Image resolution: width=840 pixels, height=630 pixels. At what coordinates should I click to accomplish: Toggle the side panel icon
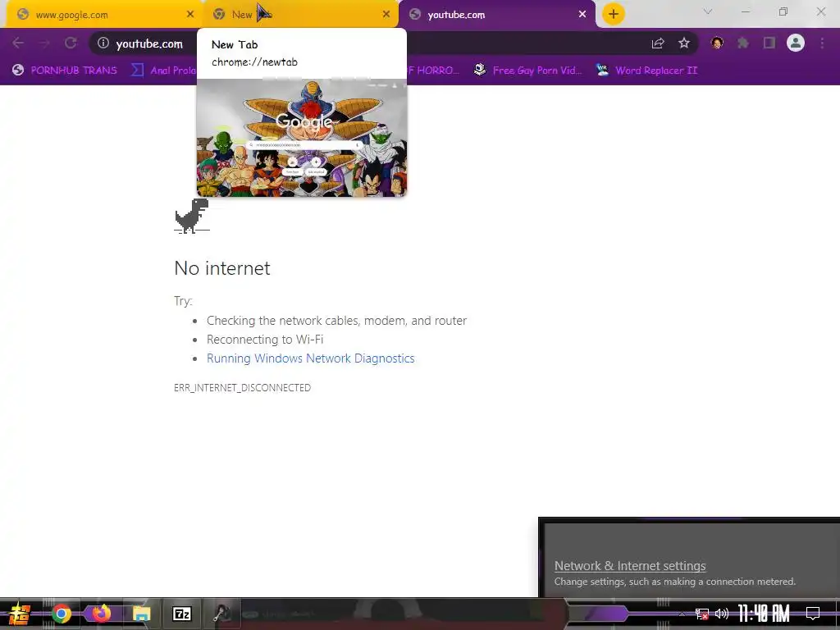(769, 43)
